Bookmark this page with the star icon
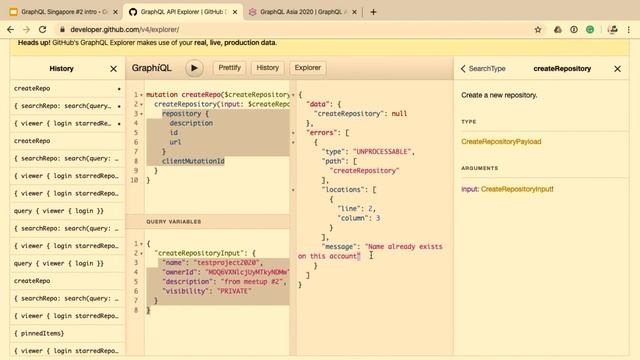640x360 pixels. [x=538, y=29]
